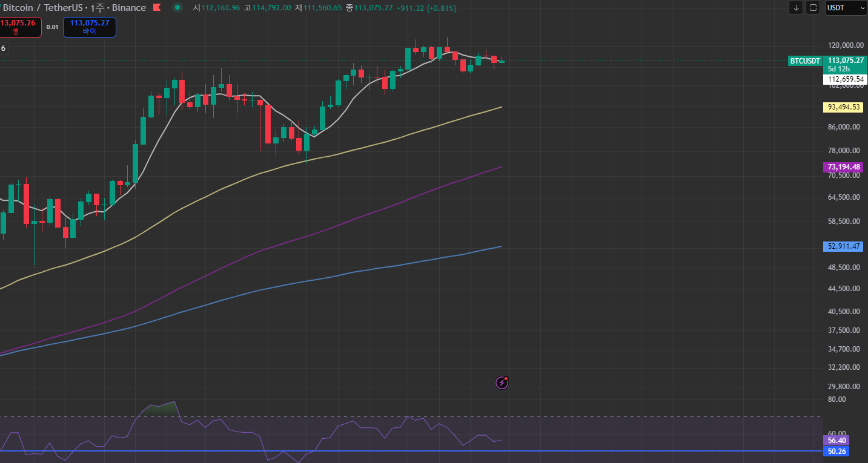Click the red sell price button
The width and height of the screenshot is (868, 463).
coord(21,27)
